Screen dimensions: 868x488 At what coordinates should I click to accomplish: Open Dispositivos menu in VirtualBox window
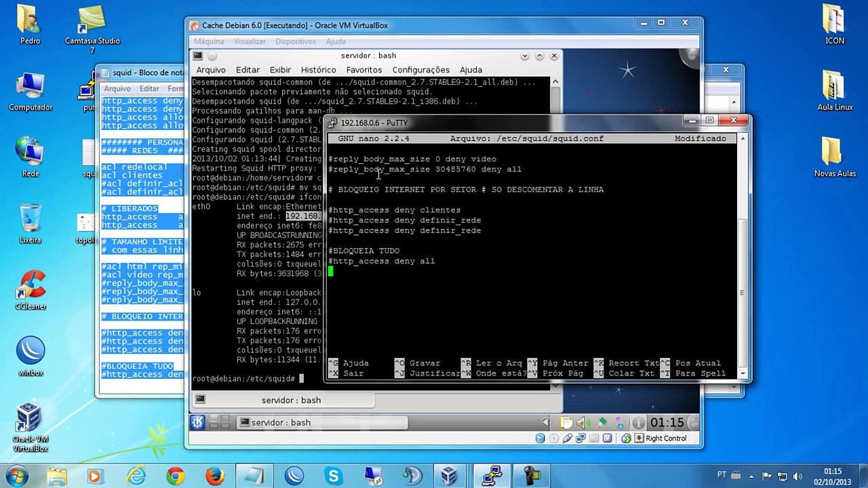pos(296,41)
